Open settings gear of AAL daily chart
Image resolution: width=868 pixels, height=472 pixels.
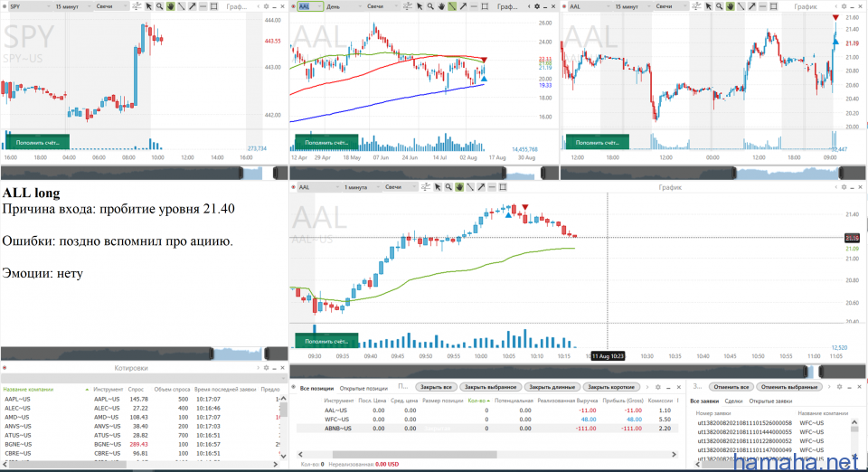click(536, 6)
